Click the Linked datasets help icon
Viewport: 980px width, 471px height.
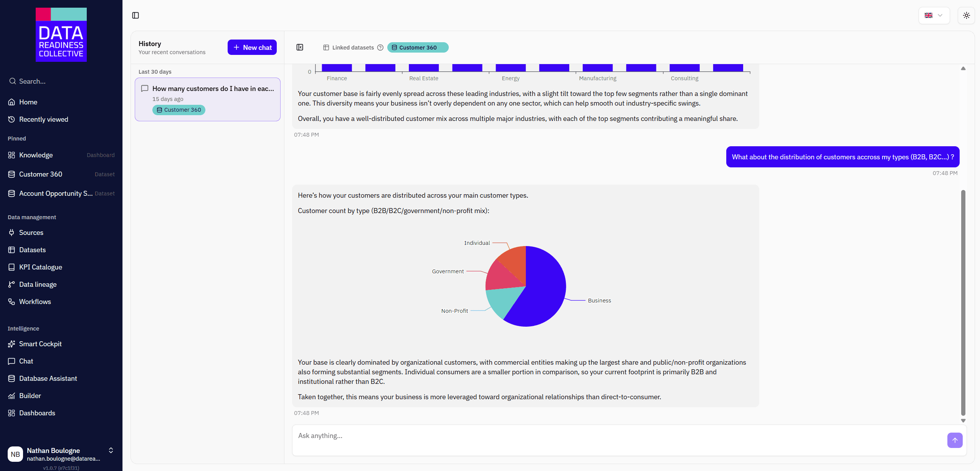coord(380,48)
